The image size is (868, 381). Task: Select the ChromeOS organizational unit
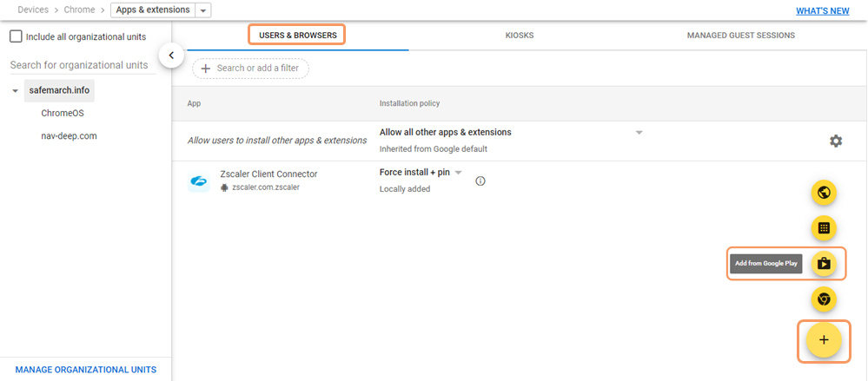point(63,113)
